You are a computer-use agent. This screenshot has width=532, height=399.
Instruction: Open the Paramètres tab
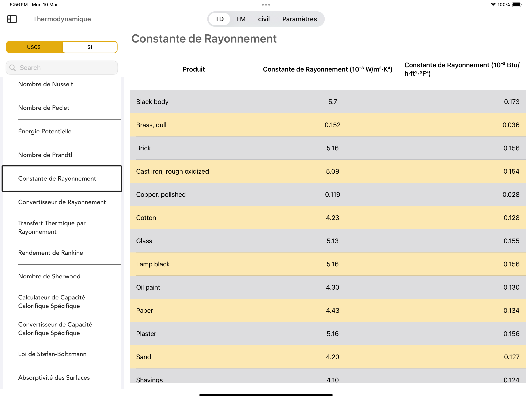point(299,19)
